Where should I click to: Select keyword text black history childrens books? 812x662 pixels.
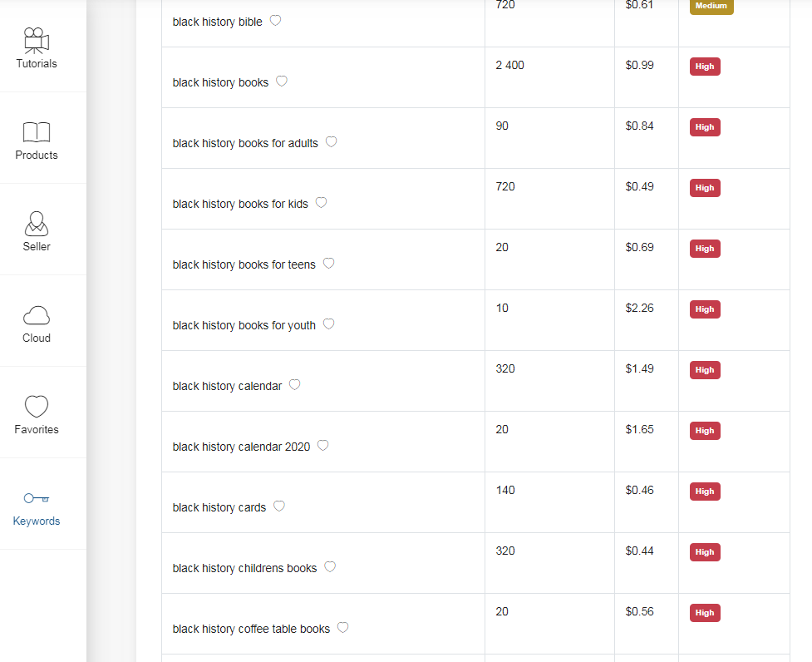[244, 568]
